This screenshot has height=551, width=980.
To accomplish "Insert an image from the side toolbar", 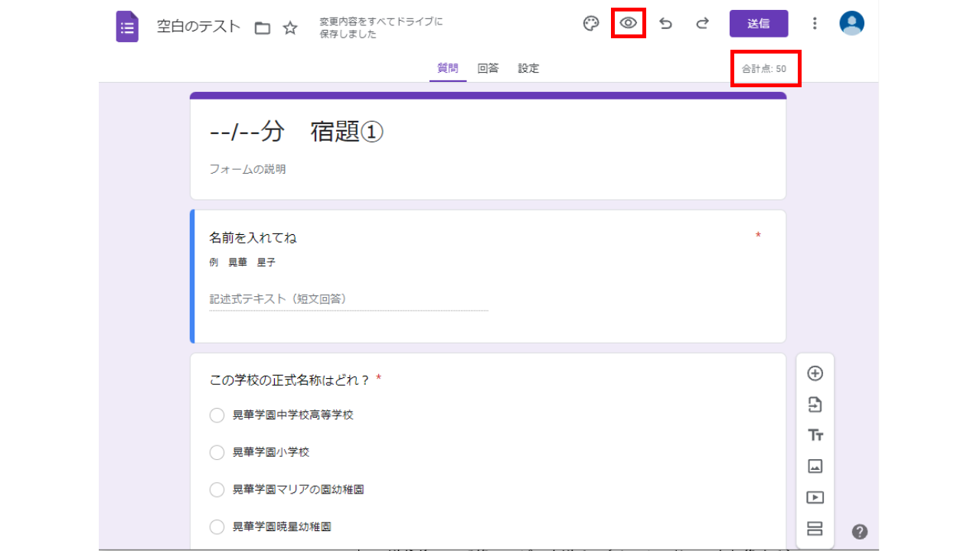I will 815,466.
